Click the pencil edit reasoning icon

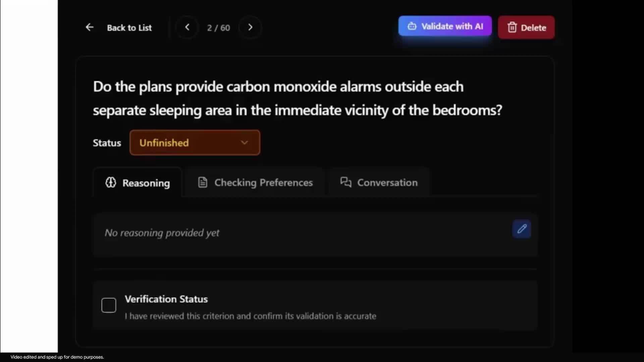click(x=522, y=229)
